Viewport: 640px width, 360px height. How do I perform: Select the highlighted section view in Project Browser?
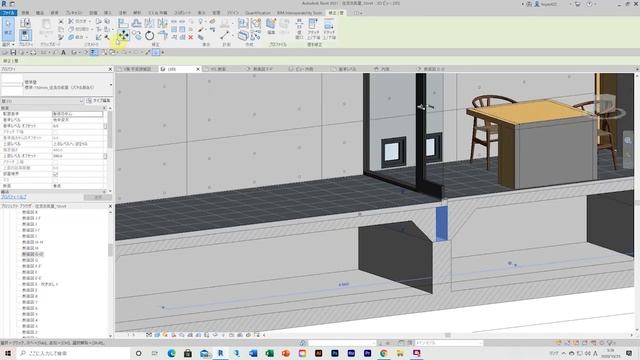click(33, 254)
